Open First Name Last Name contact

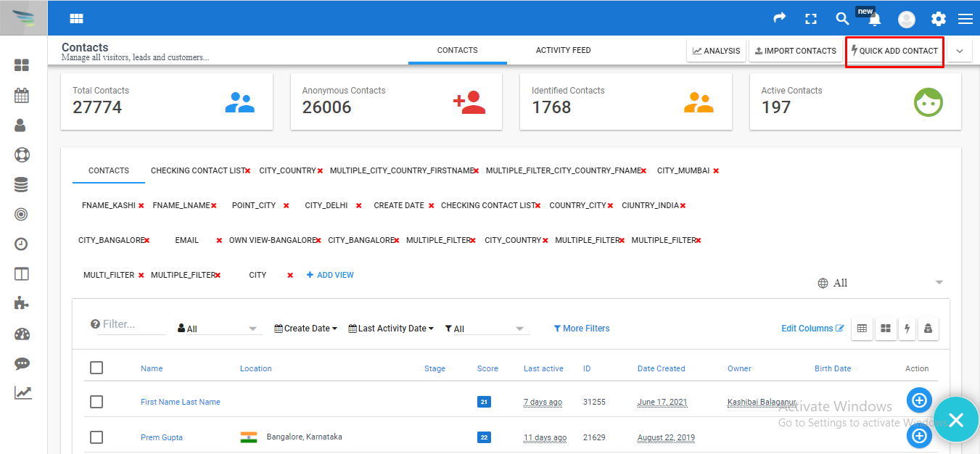coord(181,402)
